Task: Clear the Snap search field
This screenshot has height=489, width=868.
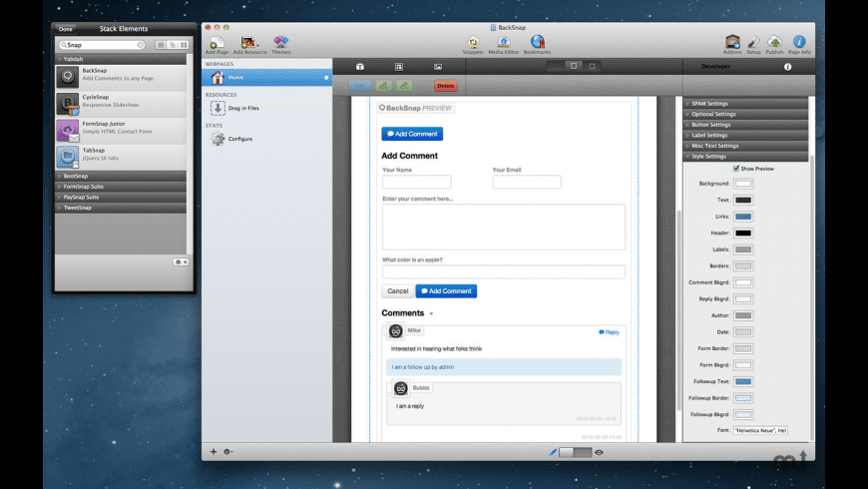Action: click(x=141, y=45)
